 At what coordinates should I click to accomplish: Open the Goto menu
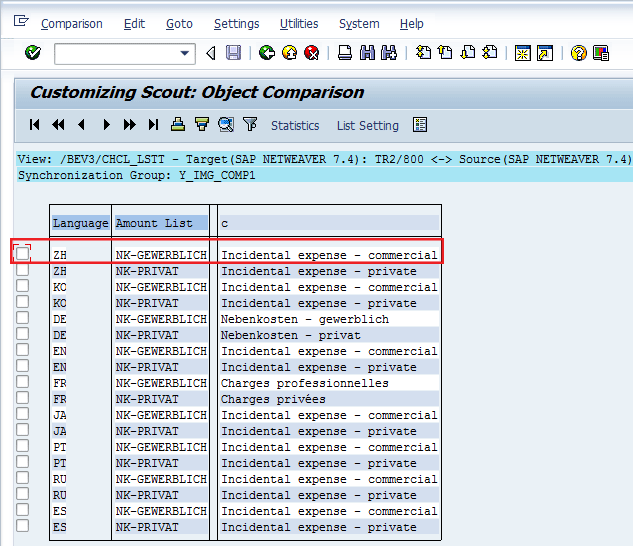[x=179, y=23]
